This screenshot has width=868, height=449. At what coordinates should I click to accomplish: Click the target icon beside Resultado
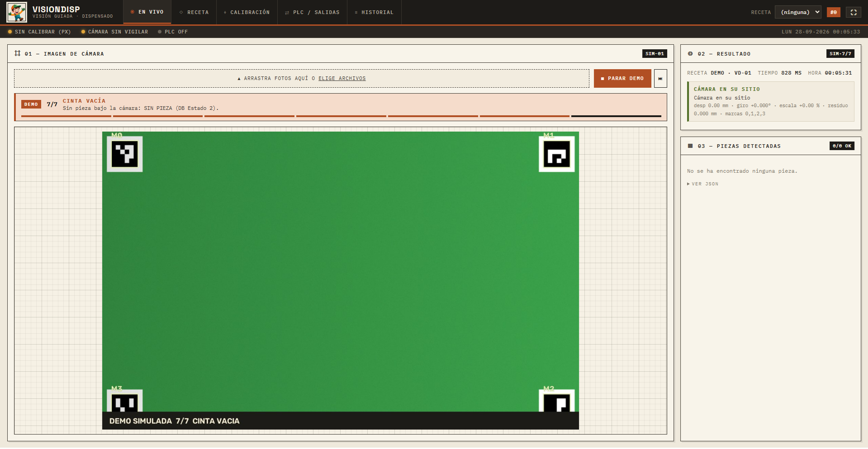point(690,54)
